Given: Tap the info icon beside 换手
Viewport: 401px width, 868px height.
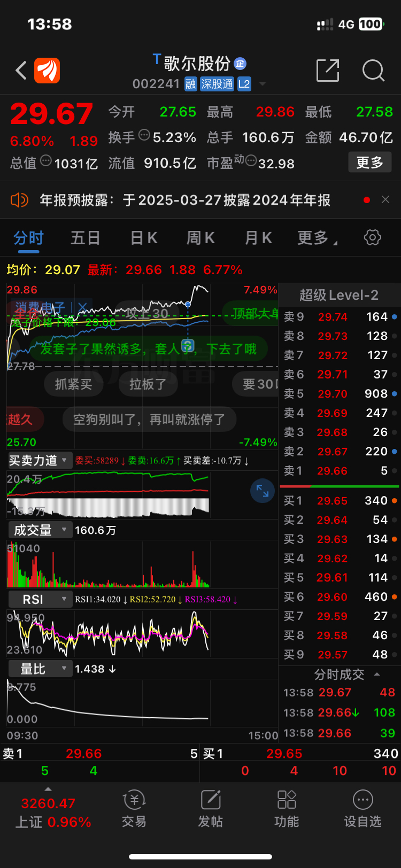Looking at the screenshot, I should click(x=144, y=135).
